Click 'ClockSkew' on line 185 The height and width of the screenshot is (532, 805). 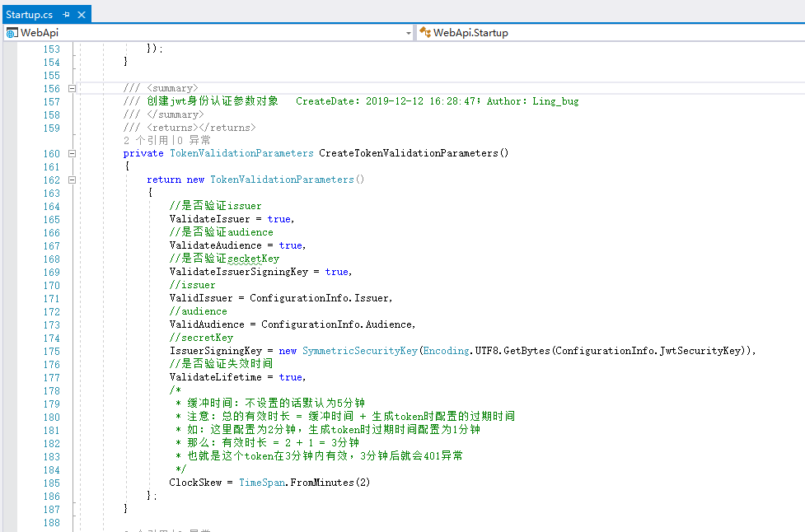coord(195,483)
